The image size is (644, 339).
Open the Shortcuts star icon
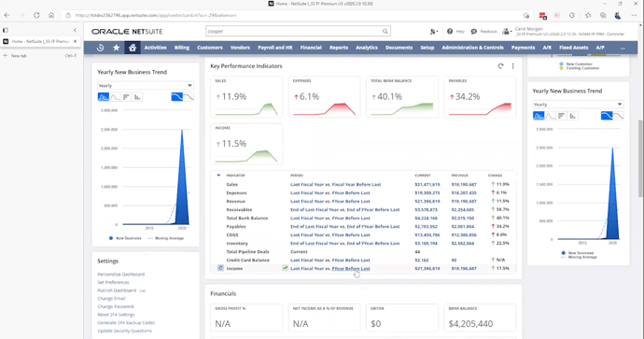coord(117,48)
